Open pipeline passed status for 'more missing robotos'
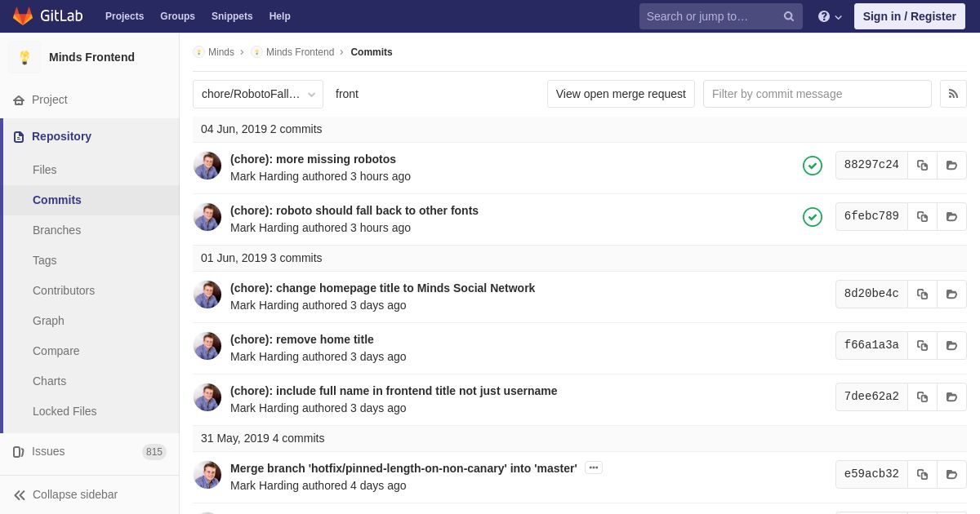Screen dimensions: 980x514 [x=813, y=166]
